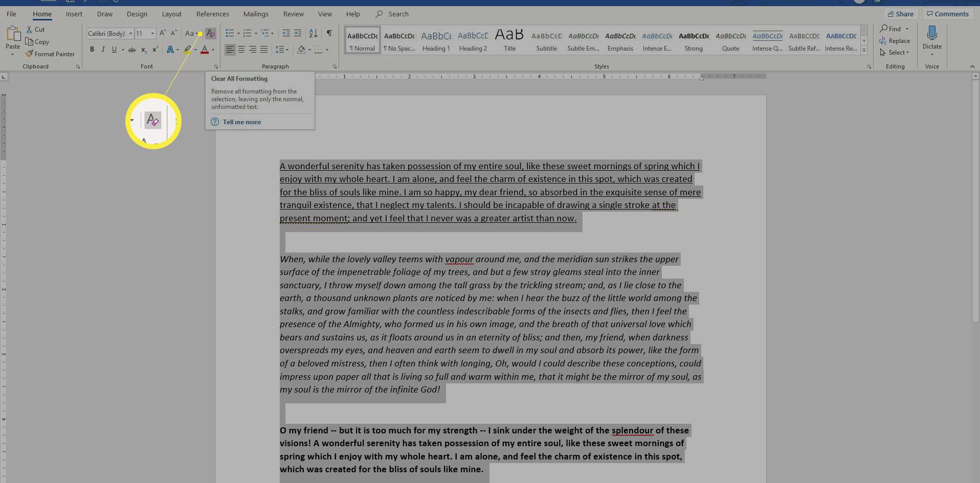Shrink font size with decrease icon
The height and width of the screenshot is (483, 980).
point(174,33)
